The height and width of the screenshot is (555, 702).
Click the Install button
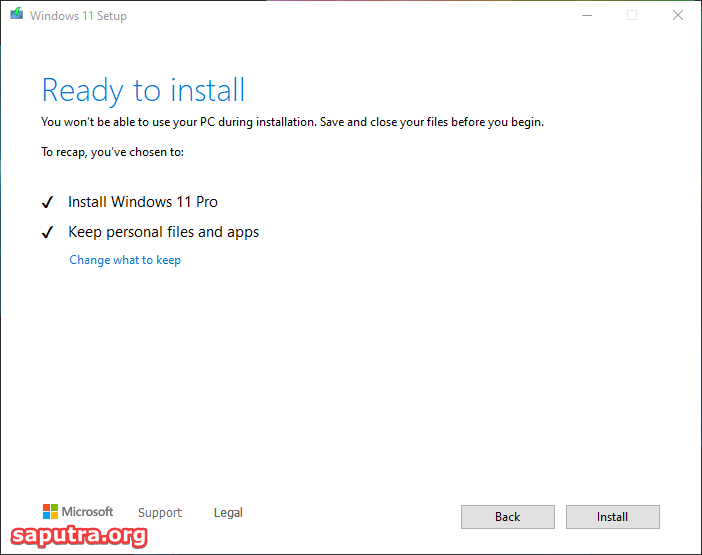[x=612, y=517]
